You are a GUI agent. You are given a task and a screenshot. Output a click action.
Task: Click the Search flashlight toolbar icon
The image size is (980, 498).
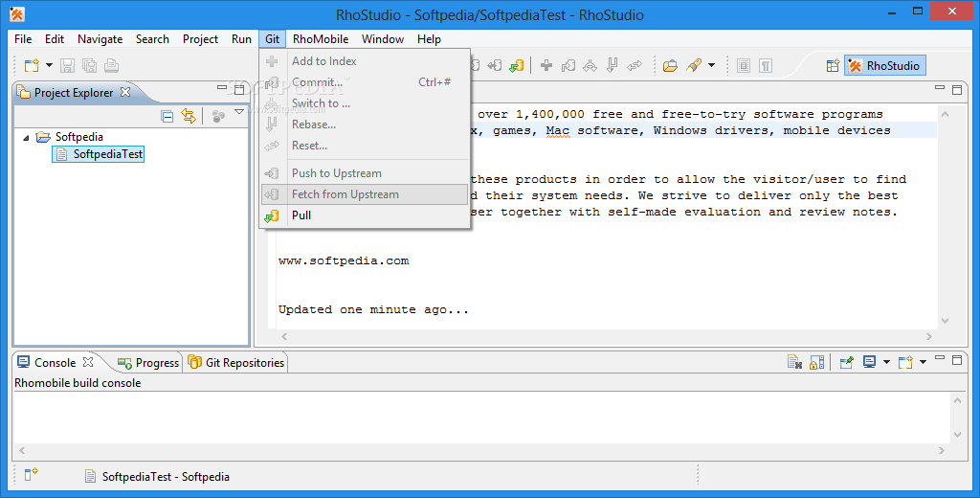[694, 65]
